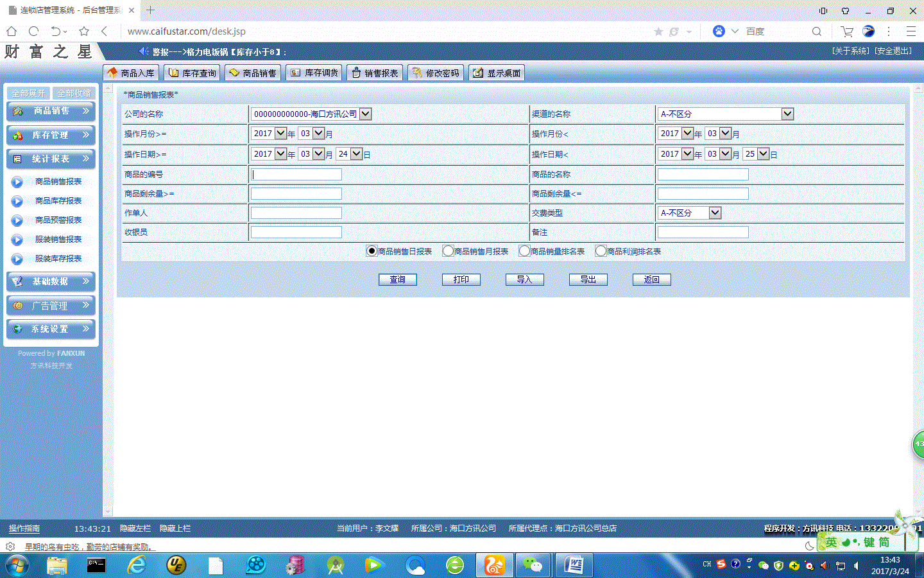The image size is (924, 578).
Task: Expand the 渠道的名称 dropdown list
Action: (x=787, y=114)
